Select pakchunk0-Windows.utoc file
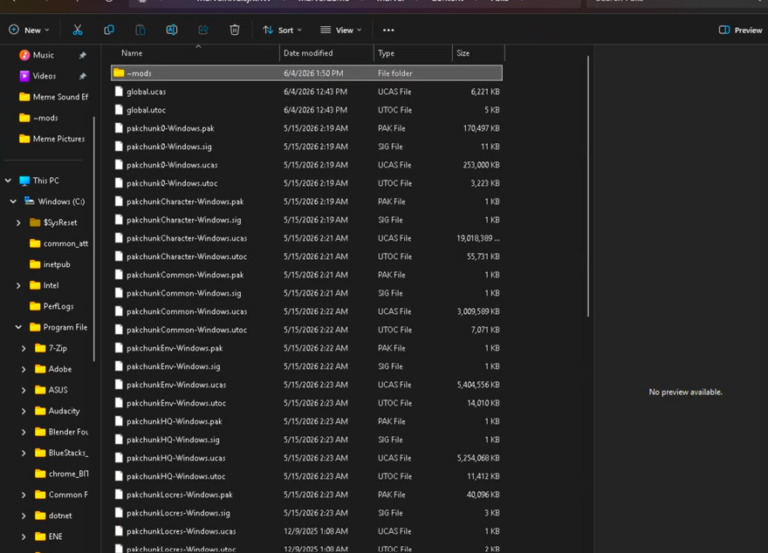The width and height of the screenshot is (768, 553). click(x=307, y=183)
